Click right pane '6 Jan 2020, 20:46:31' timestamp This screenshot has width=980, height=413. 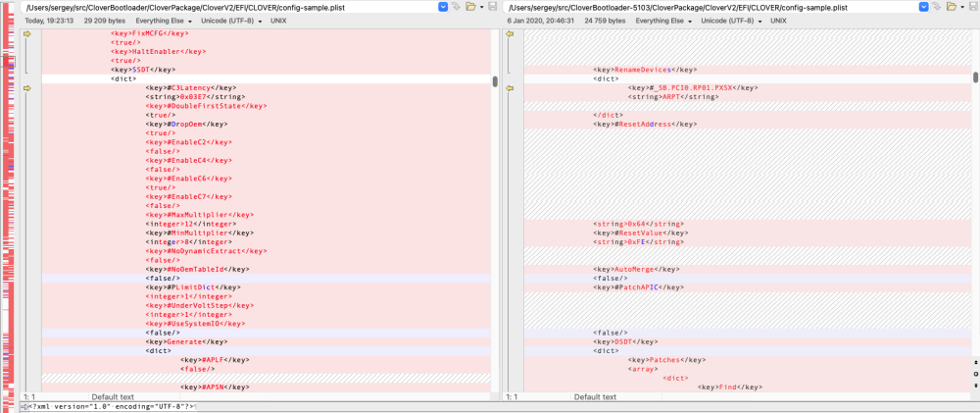[543, 21]
